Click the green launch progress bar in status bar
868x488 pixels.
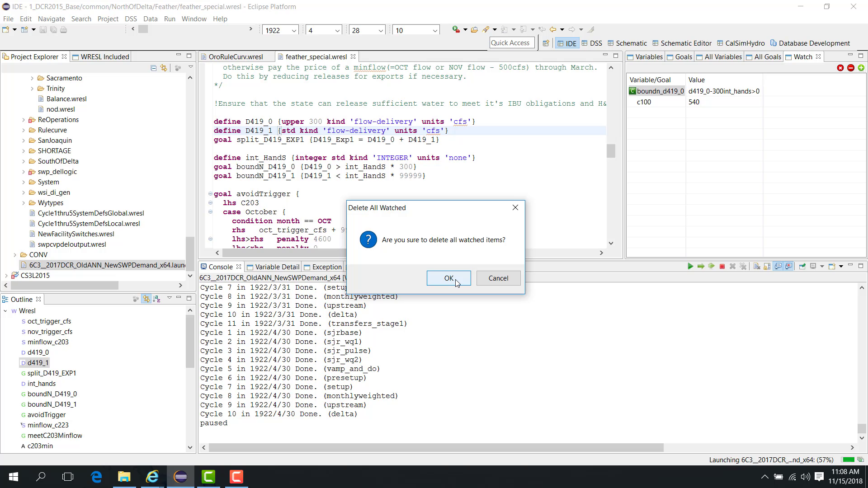[x=849, y=460]
